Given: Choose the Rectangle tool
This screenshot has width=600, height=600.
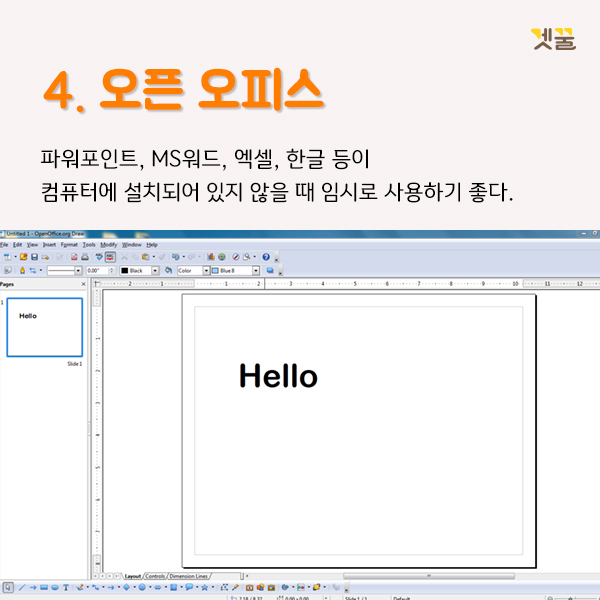Looking at the screenshot, I should [x=44, y=587].
